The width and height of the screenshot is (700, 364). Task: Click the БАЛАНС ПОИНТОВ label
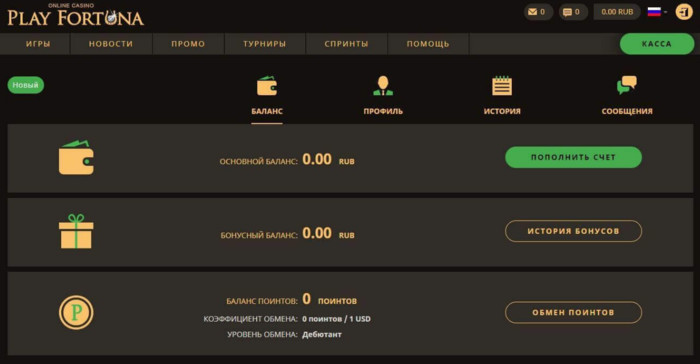click(262, 301)
